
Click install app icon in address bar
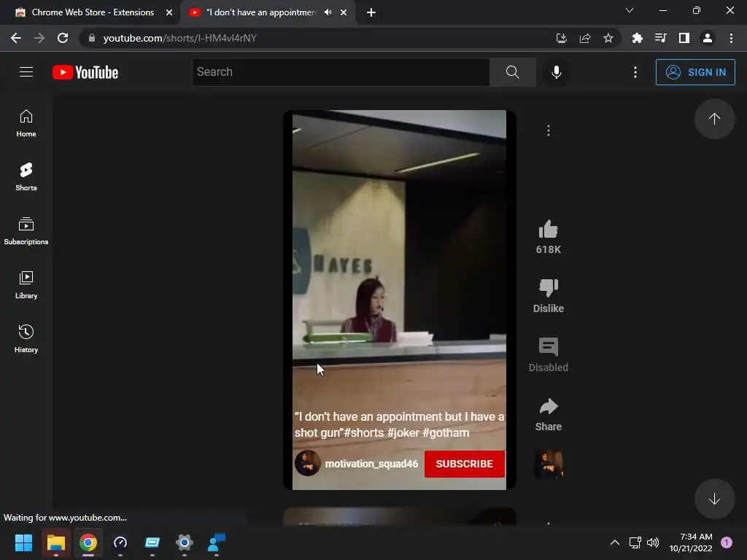[562, 38]
